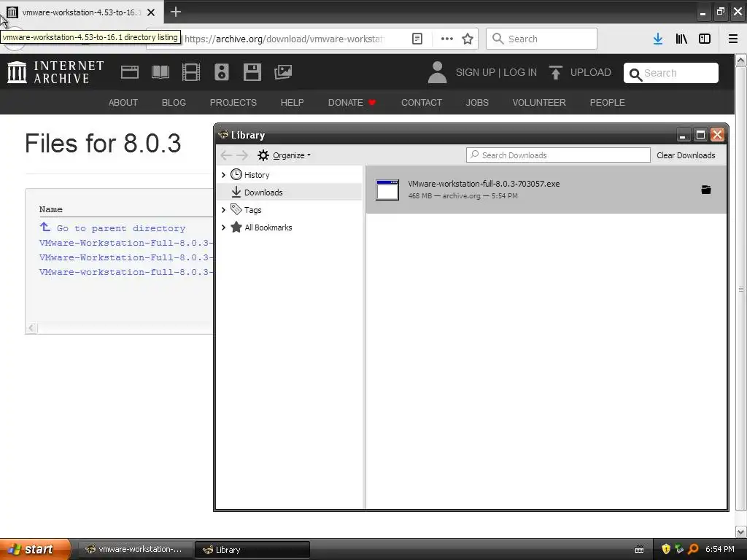The width and height of the screenshot is (747, 560).
Task: Click the forward arrow in Library window
Action: (242, 155)
